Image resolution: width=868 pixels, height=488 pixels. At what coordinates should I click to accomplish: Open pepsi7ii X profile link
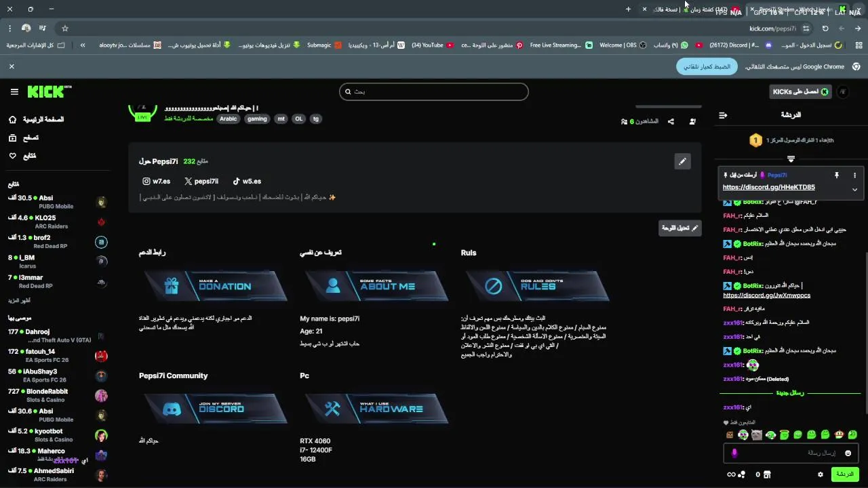pos(201,181)
